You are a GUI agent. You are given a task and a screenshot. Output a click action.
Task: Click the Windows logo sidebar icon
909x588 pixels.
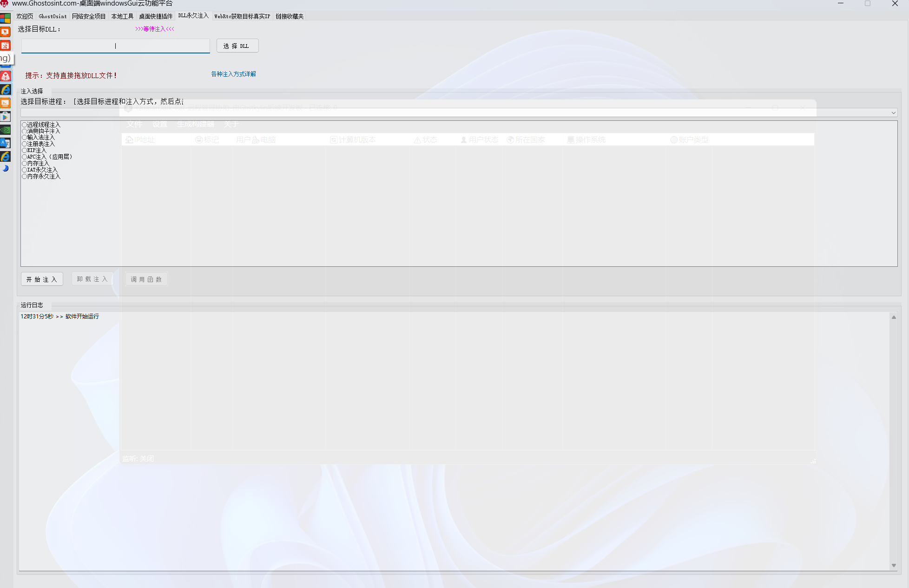[5, 19]
